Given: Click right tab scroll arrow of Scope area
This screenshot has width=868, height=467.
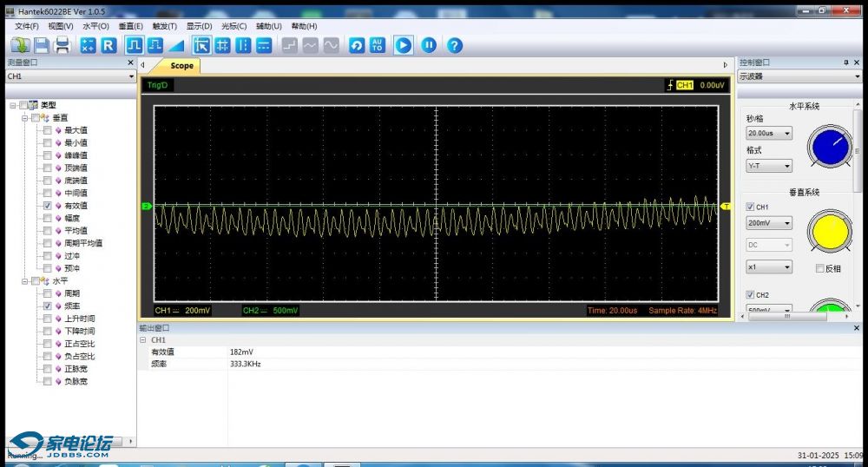Looking at the screenshot, I should tap(725, 65).
